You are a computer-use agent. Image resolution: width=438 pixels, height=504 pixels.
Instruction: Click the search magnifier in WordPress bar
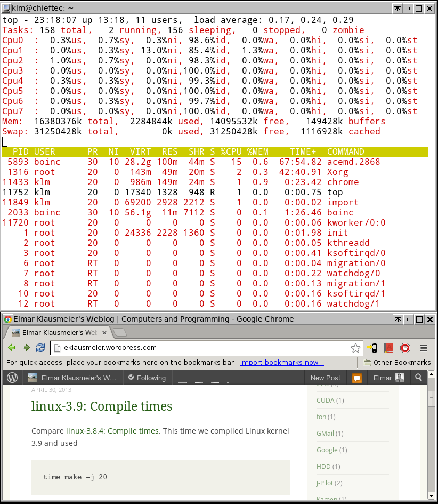tap(419, 378)
